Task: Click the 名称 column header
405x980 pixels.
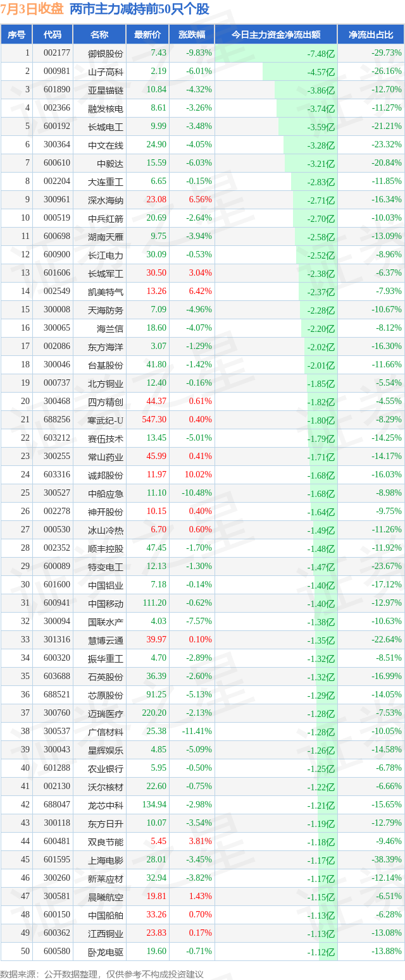Action: [x=99, y=35]
